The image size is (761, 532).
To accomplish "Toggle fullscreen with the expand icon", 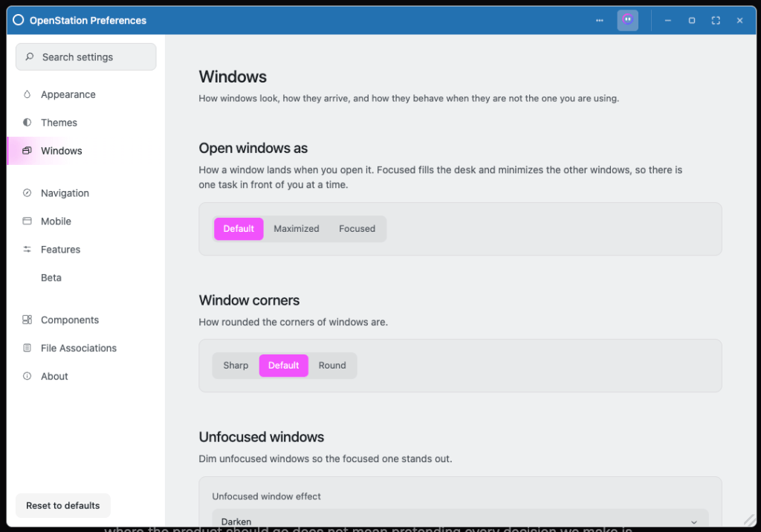I will [x=716, y=20].
